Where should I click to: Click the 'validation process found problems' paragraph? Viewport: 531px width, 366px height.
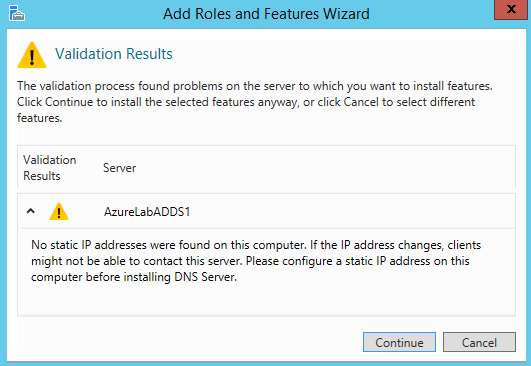tap(255, 102)
